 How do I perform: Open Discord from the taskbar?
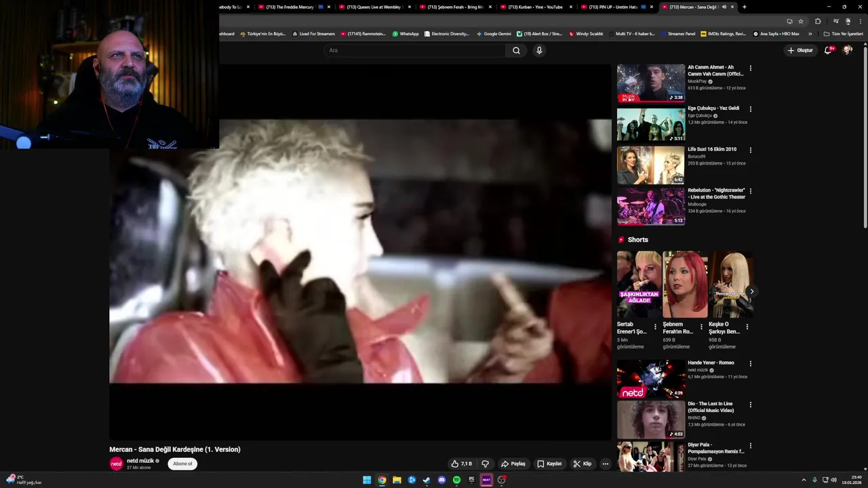(441, 480)
